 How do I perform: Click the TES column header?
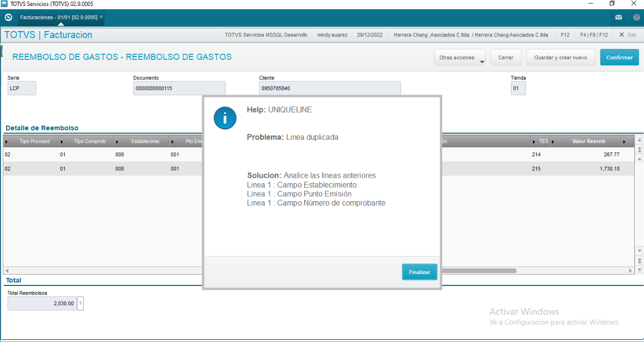(543, 141)
